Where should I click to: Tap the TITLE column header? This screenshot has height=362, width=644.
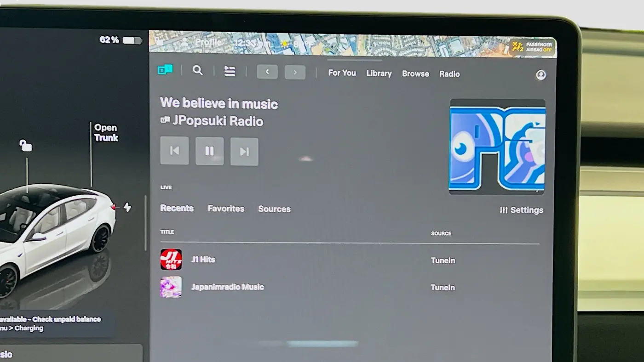click(167, 232)
